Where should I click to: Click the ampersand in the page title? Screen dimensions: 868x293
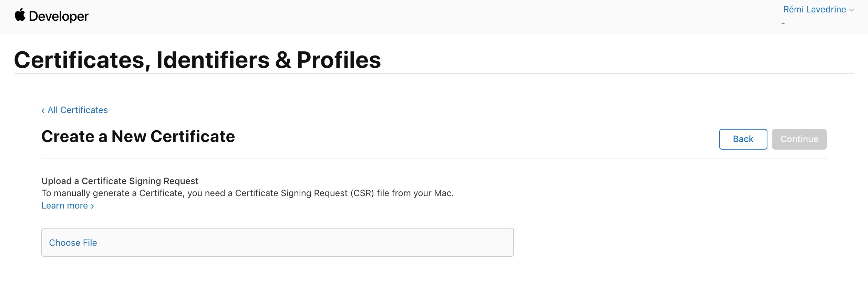coord(283,60)
